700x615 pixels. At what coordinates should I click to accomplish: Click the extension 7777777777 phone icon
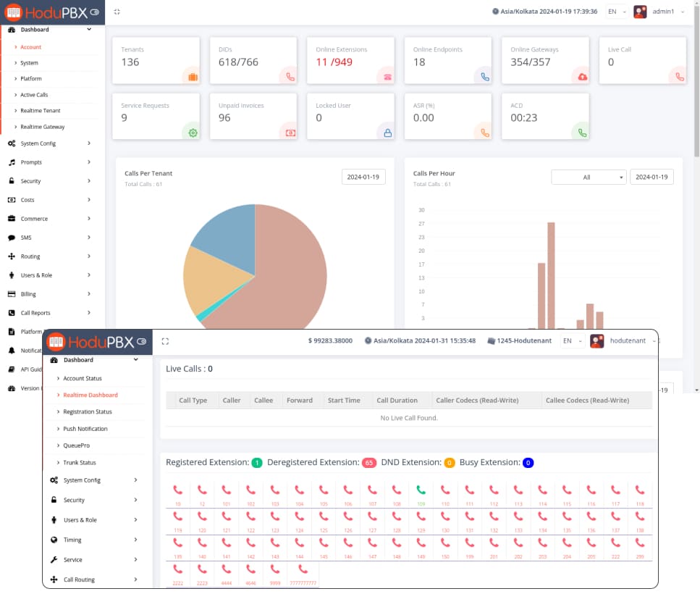click(x=303, y=570)
